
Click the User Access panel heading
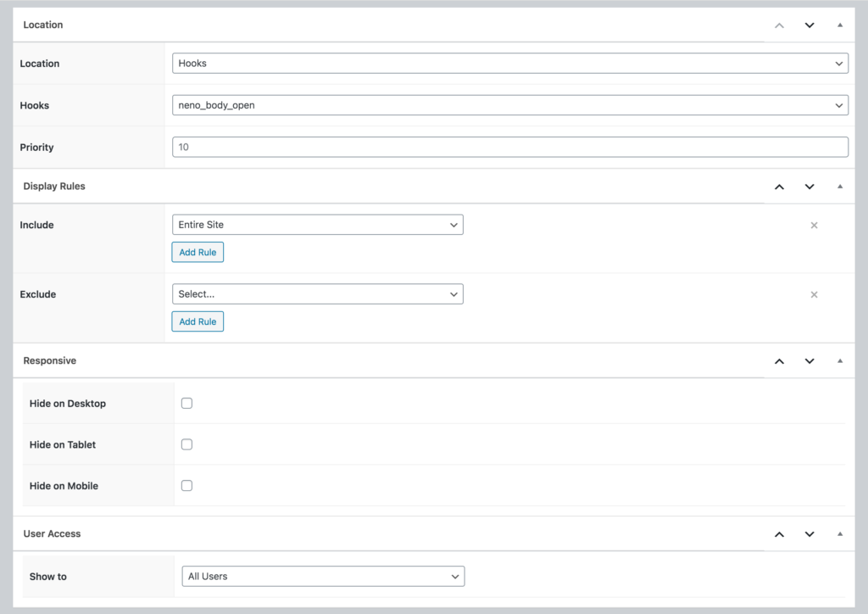(52, 533)
